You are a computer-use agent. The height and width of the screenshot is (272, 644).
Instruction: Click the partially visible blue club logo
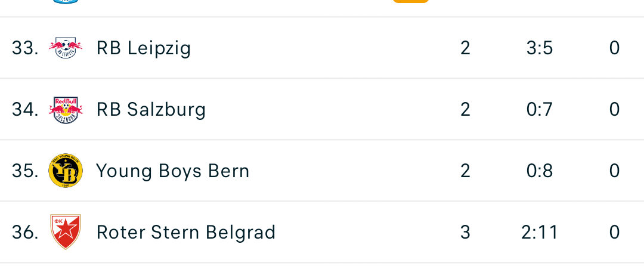tap(66, 1)
